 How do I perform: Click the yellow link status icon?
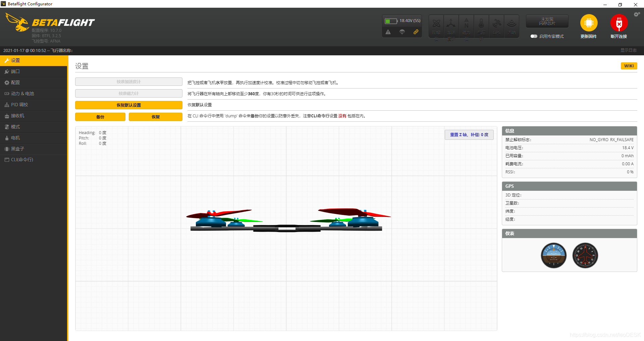click(416, 32)
